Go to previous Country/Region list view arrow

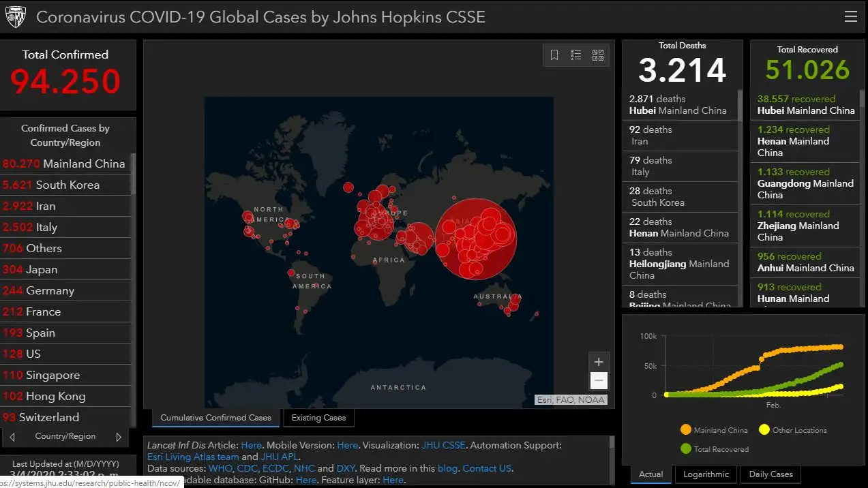pyautogui.click(x=12, y=436)
